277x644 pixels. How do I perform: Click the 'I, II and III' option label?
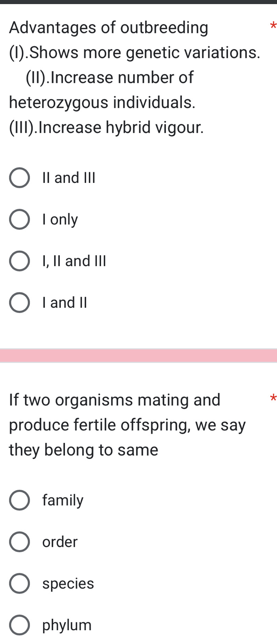point(74,261)
